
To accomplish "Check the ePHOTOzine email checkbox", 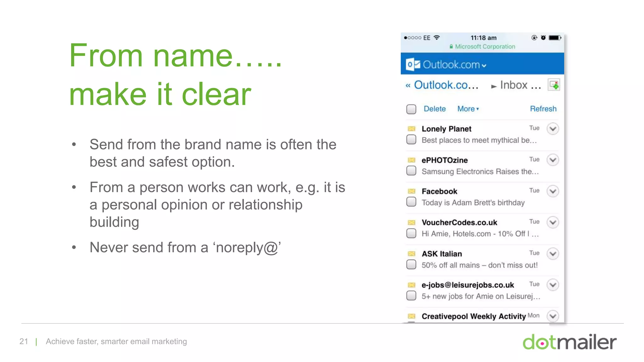I will [x=411, y=171].
